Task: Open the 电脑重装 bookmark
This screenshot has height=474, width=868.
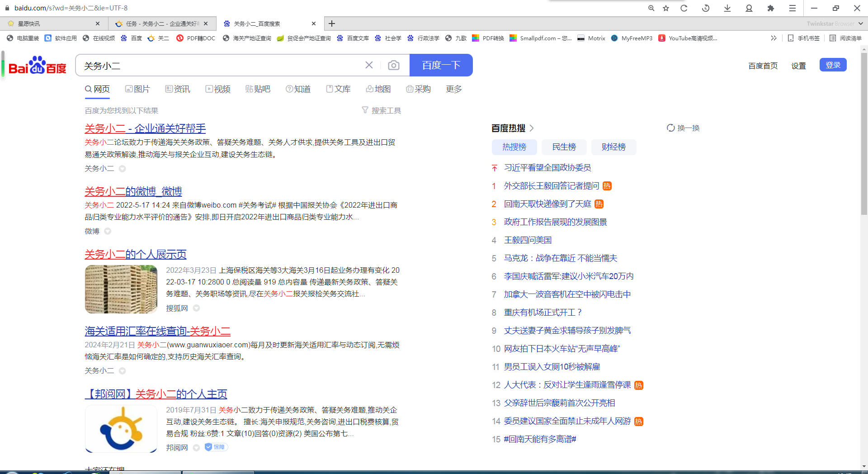Action: coord(23,38)
